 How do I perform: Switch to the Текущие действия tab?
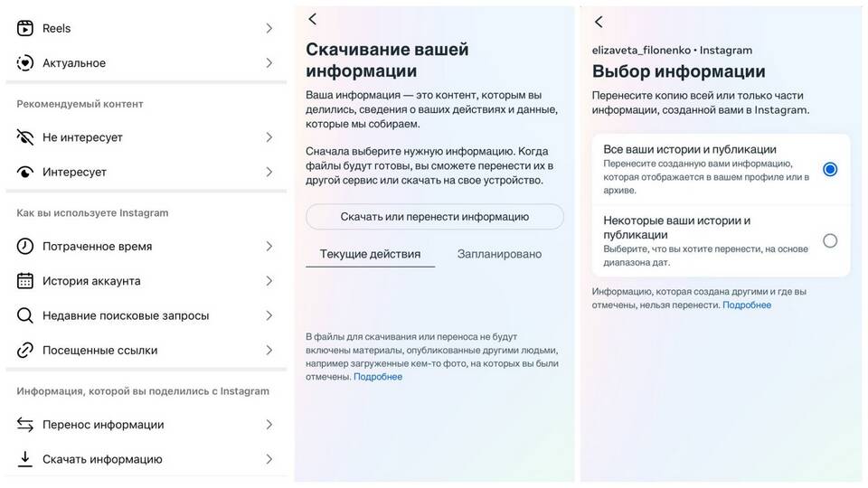click(370, 254)
